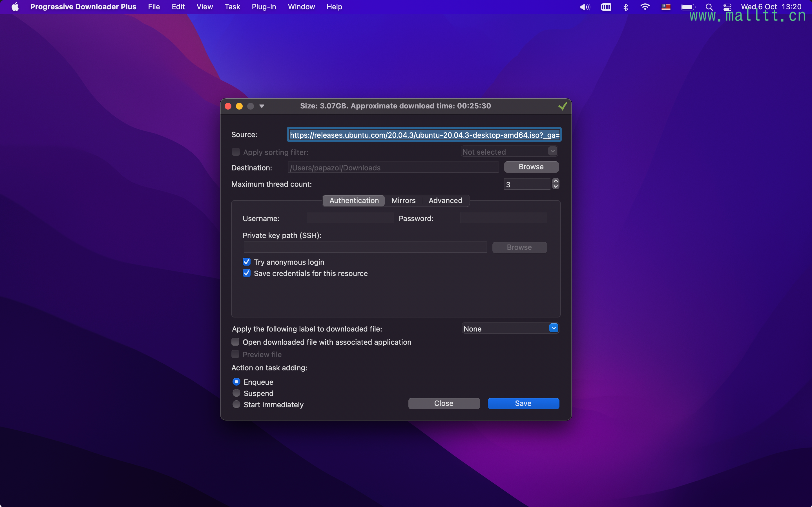Open the Not selected sorting filter dropdown
This screenshot has width=812, height=507.
509,152
